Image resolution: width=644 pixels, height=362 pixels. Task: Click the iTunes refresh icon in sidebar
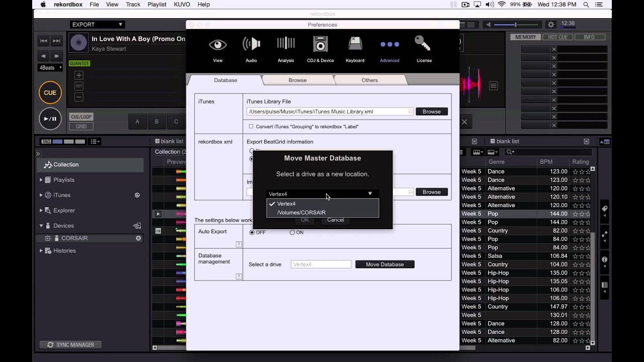137,195
